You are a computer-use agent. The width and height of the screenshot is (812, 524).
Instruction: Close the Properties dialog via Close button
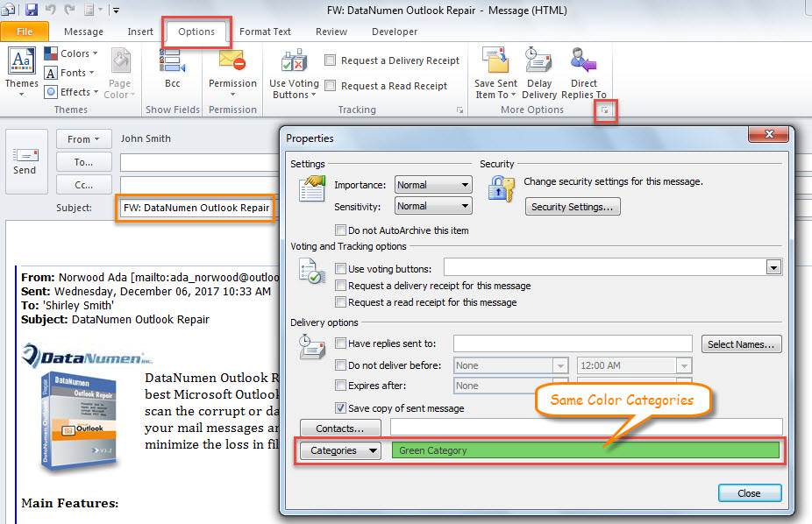tap(750, 493)
